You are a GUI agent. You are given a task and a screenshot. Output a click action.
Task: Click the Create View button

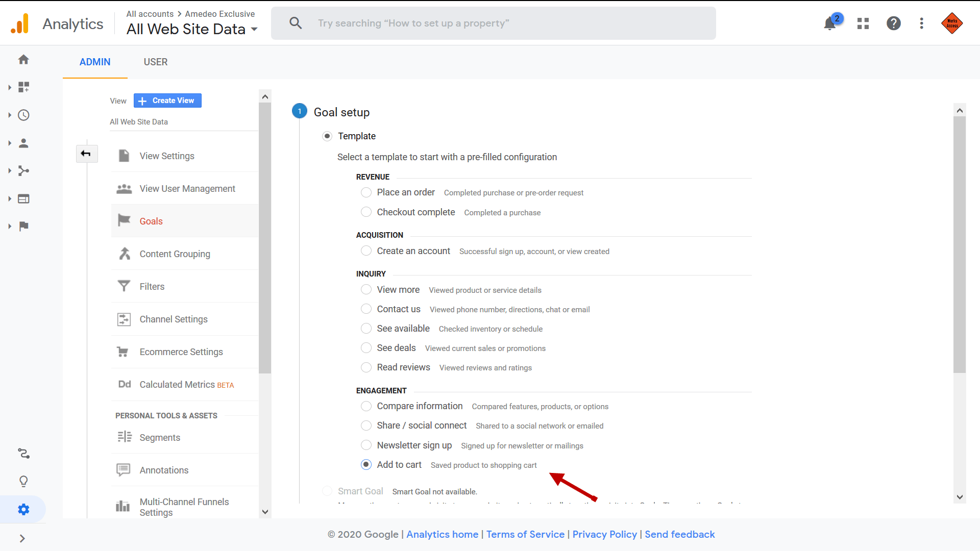pyautogui.click(x=167, y=101)
